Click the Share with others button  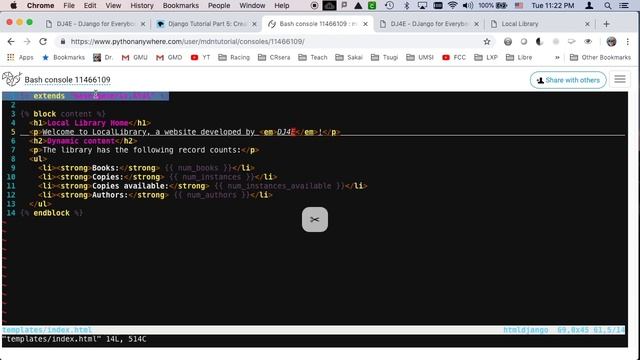(568, 80)
